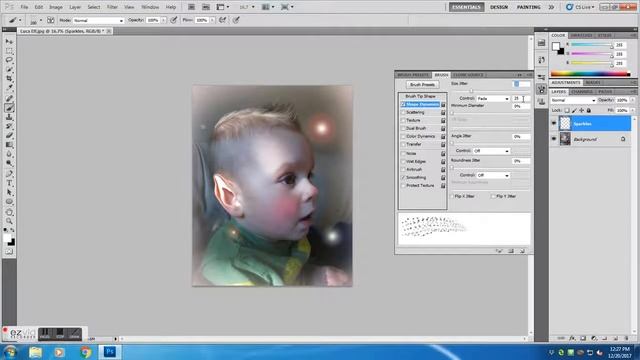
Task: Open the layer Opacity slider arrow
Action: click(633, 100)
